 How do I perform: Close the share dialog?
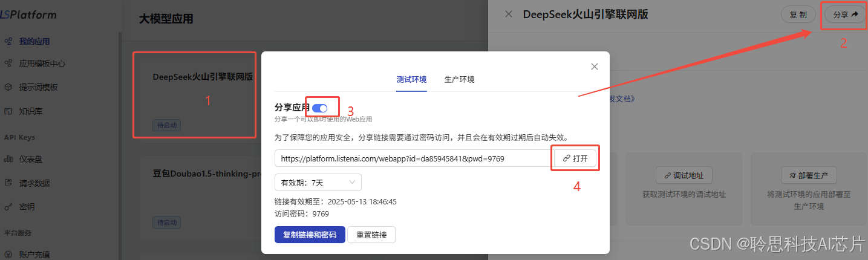pyautogui.click(x=595, y=67)
